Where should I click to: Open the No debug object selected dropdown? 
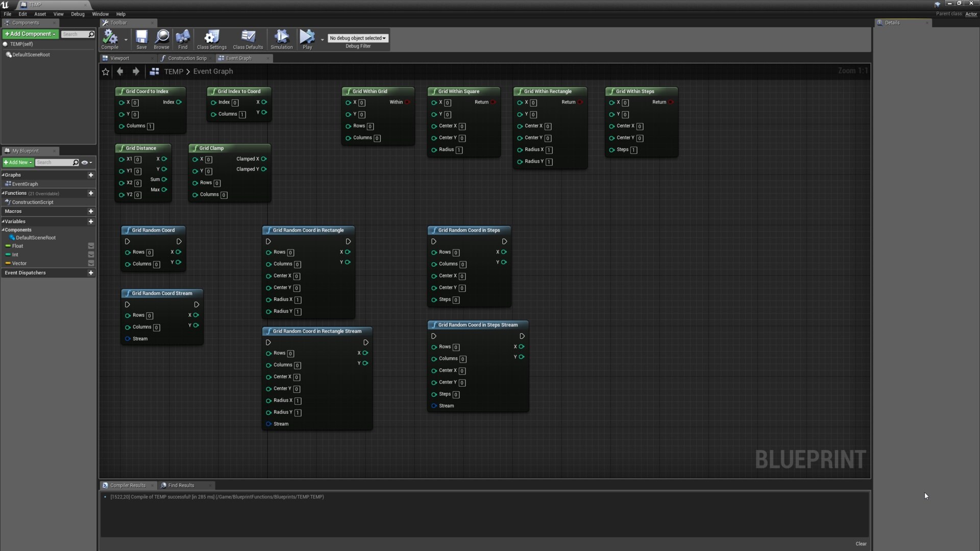tap(358, 38)
